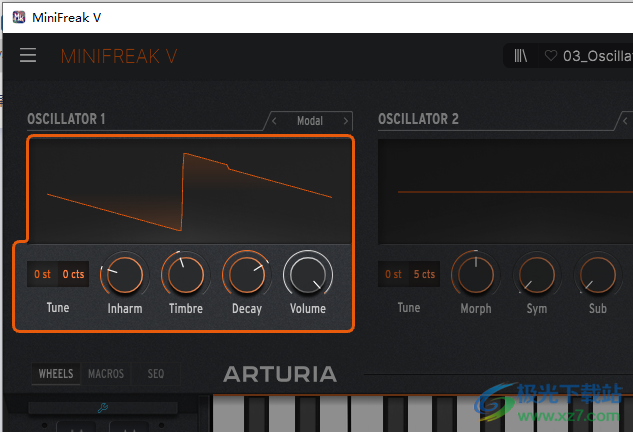This screenshot has width=633, height=432.
Task: Switch to the MACROS tab
Action: [106, 373]
